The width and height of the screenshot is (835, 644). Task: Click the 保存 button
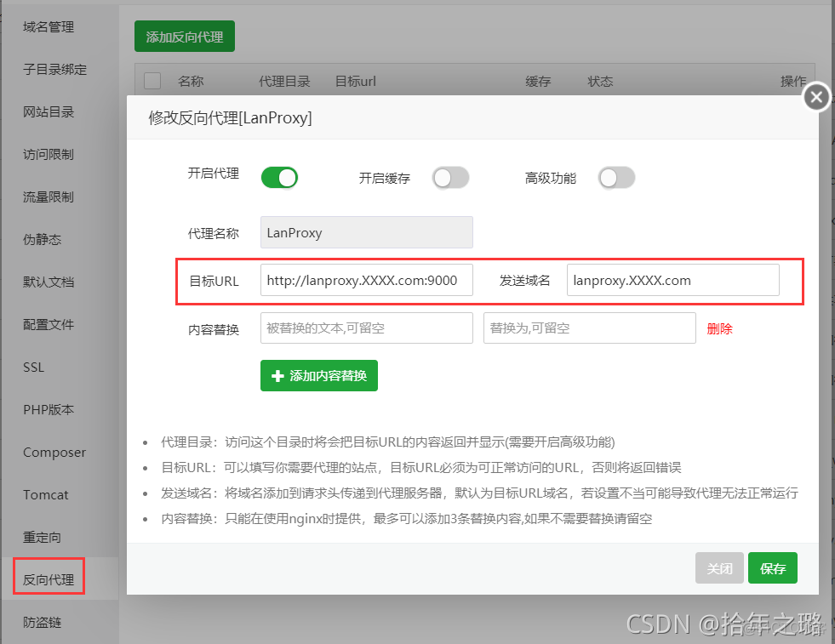coord(772,568)
